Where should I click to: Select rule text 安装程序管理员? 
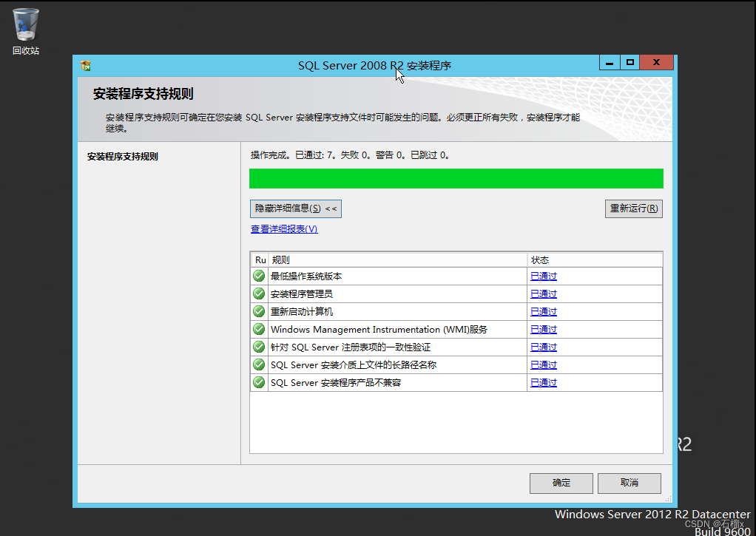[301, 294]
